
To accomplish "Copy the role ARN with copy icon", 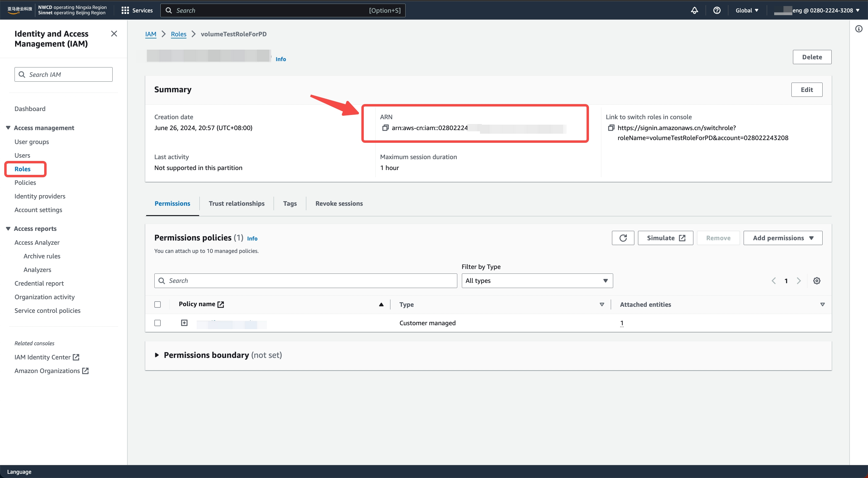I will (385, 128).
